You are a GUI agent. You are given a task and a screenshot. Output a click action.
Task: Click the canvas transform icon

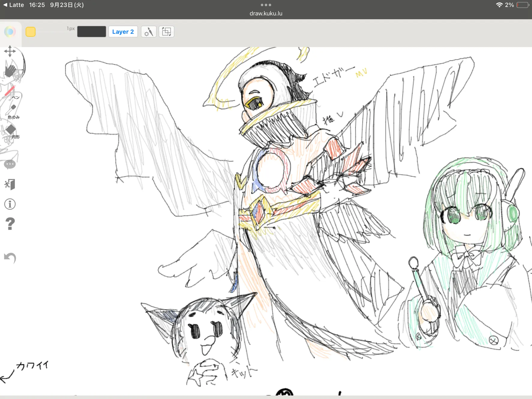click(167, 32)
